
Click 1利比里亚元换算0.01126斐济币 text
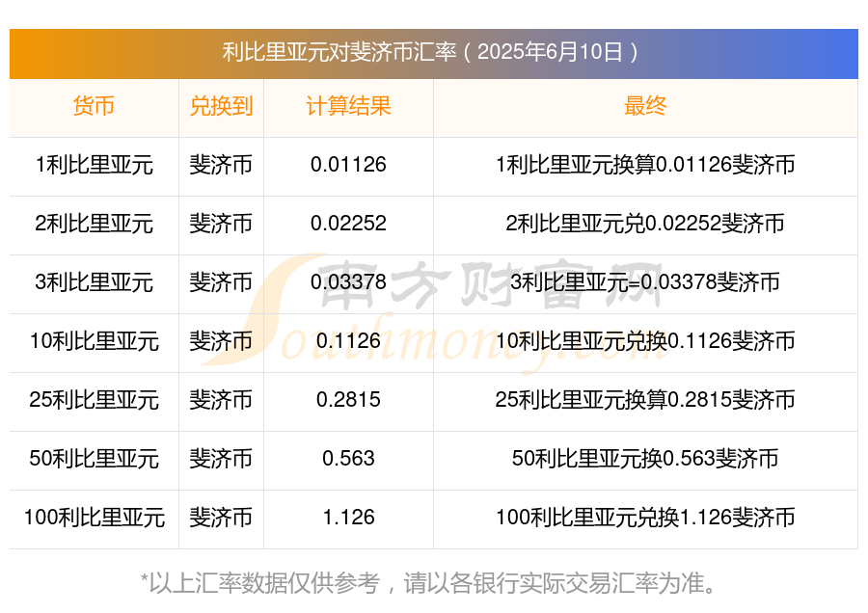(645, 165)
